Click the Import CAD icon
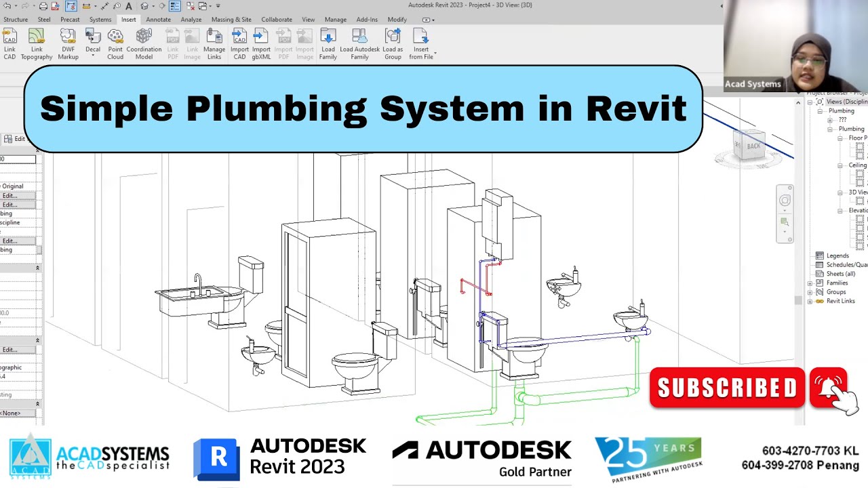 point(239,37)
